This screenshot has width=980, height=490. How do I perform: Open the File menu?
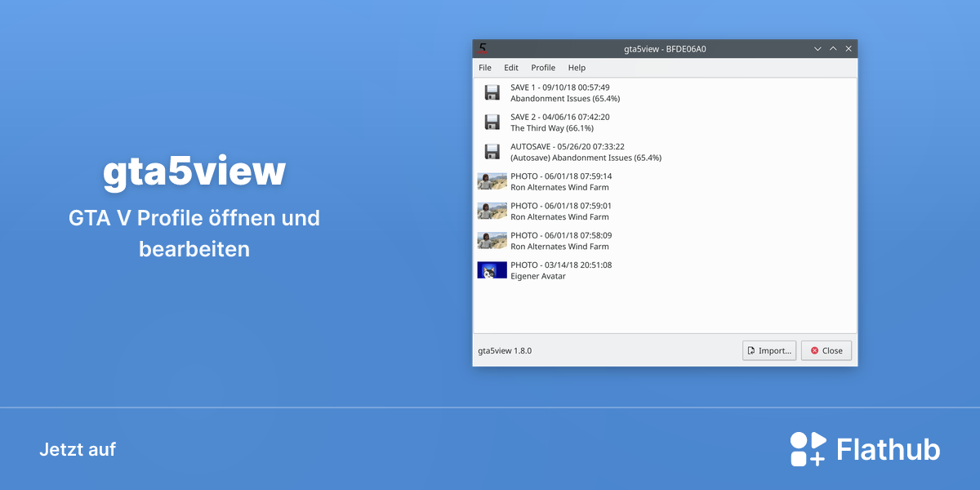click(485, 68)
